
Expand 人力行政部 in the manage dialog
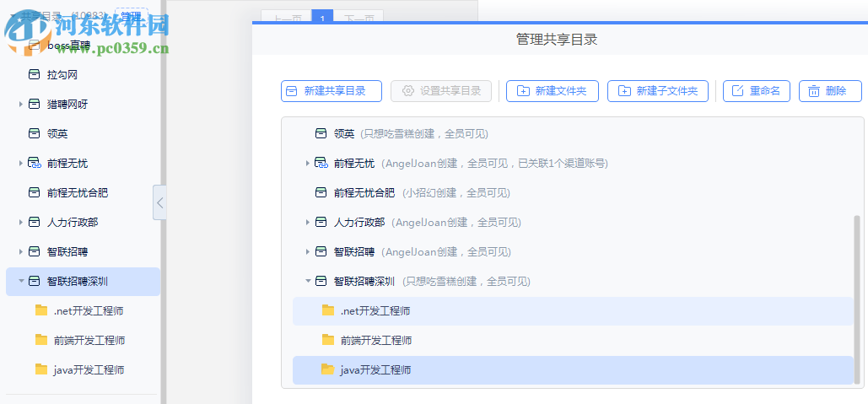pos(308,223)
